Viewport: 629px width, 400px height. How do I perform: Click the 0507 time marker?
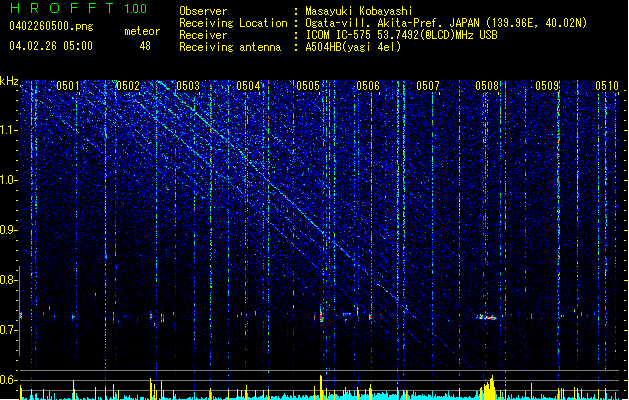click(x=428, y=86)
